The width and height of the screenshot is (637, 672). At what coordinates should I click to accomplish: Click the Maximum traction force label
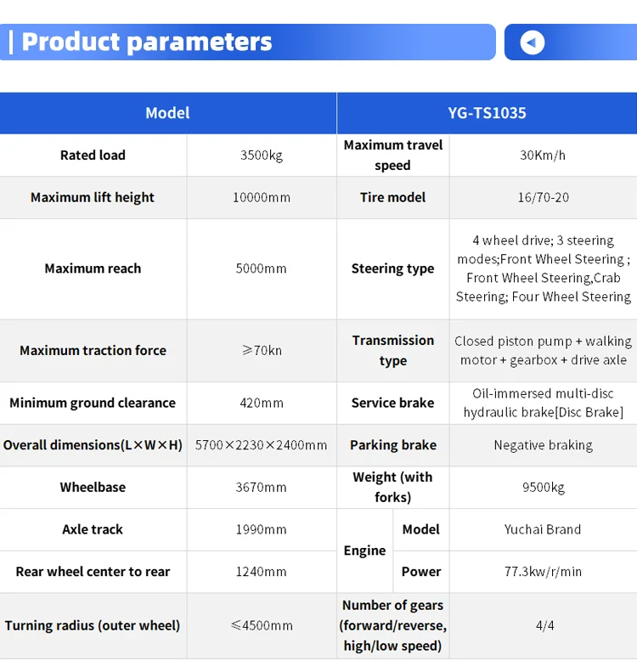[x=93, y=350]
